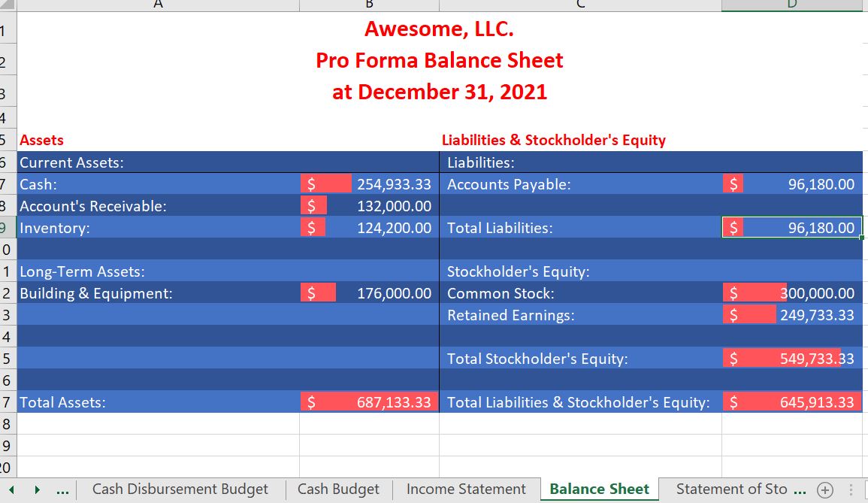Open the Statement of Stockholders sheet
The width and height of the screenshot is (868, 503).
click(733, 489)
